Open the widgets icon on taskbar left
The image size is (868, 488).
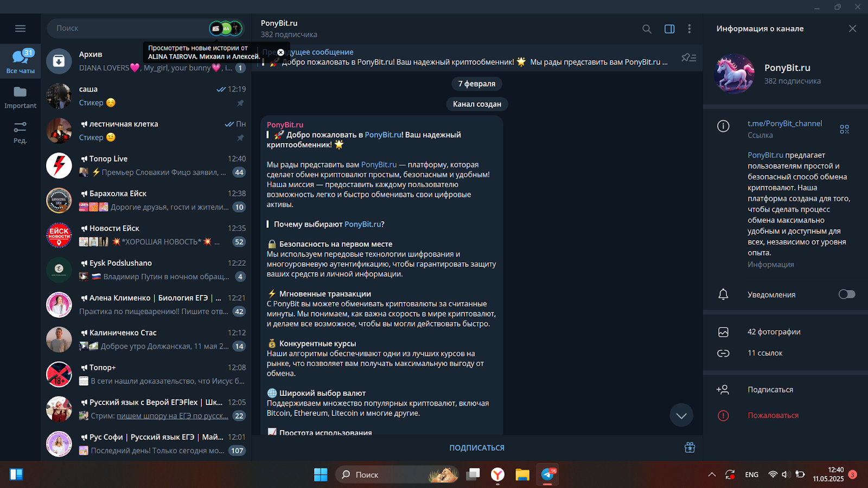[16, 474]
